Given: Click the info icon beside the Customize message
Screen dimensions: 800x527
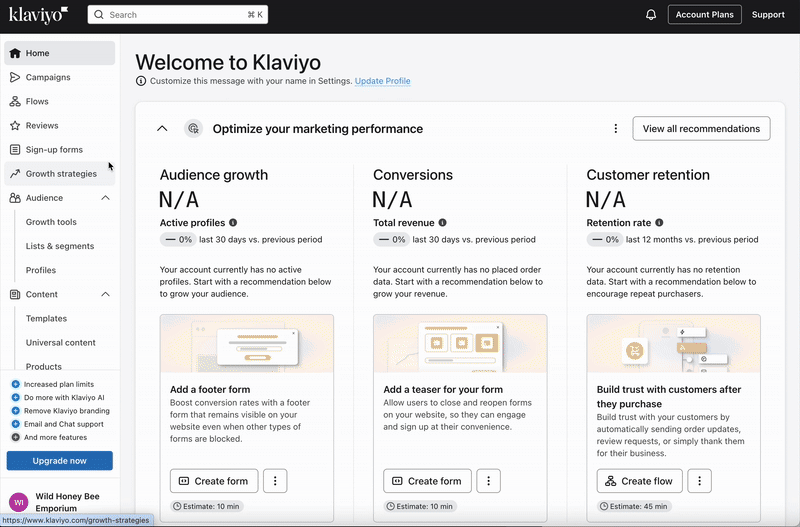Looking at the screenshot, I should pyautogui.click(x=141, y=81).
